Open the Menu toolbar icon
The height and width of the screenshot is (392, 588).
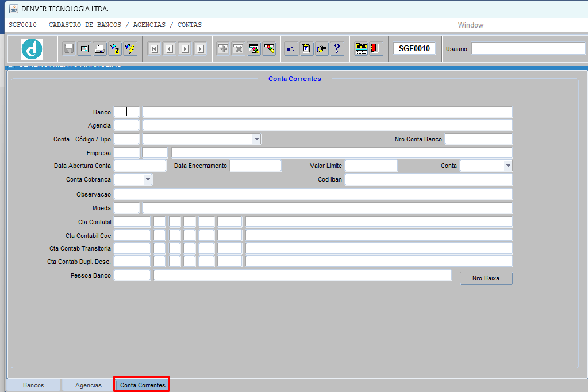[x=361, y=49]
